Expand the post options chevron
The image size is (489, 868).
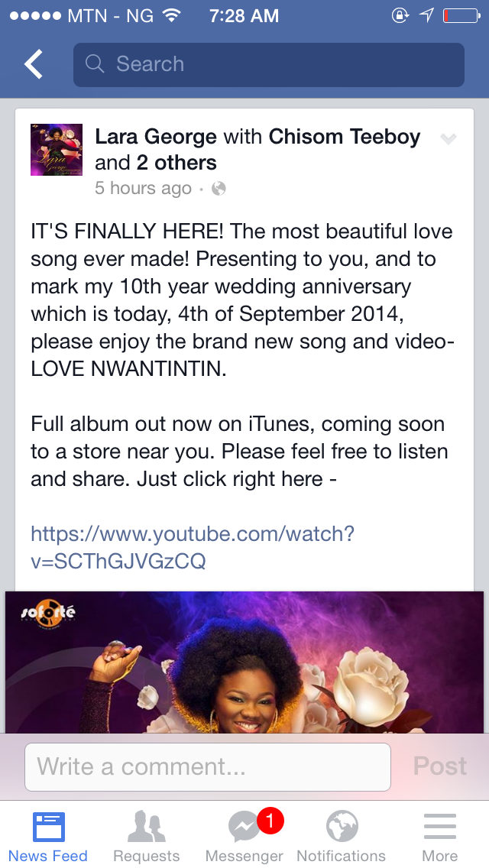448,139
